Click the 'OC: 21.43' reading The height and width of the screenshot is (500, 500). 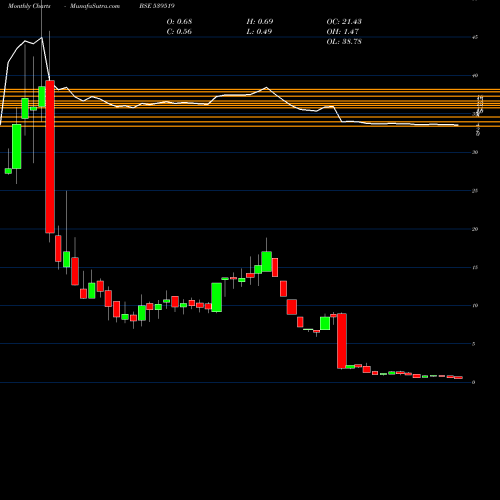(344, 22)
